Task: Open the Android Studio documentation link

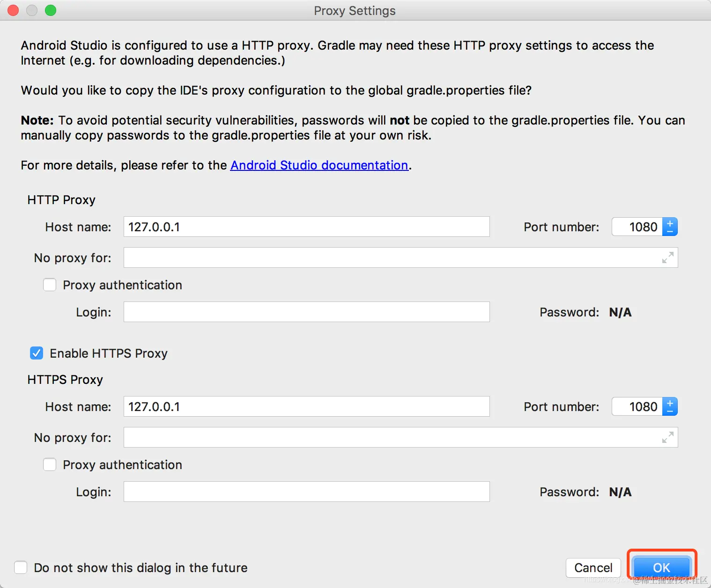Action: [x=319, y=165]
